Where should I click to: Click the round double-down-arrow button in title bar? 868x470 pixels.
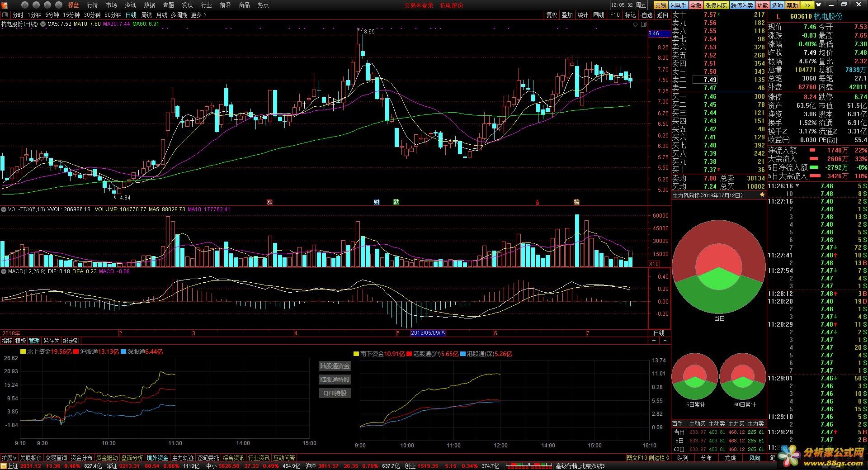pos(59,5)
